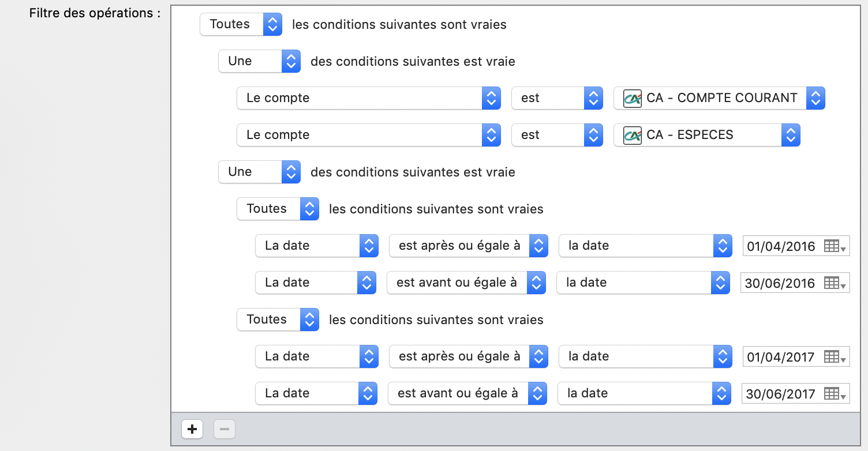Open the est operator dropdown for ESPECES row
This screenshot has height=451, width=868.
tap(557, 135)
